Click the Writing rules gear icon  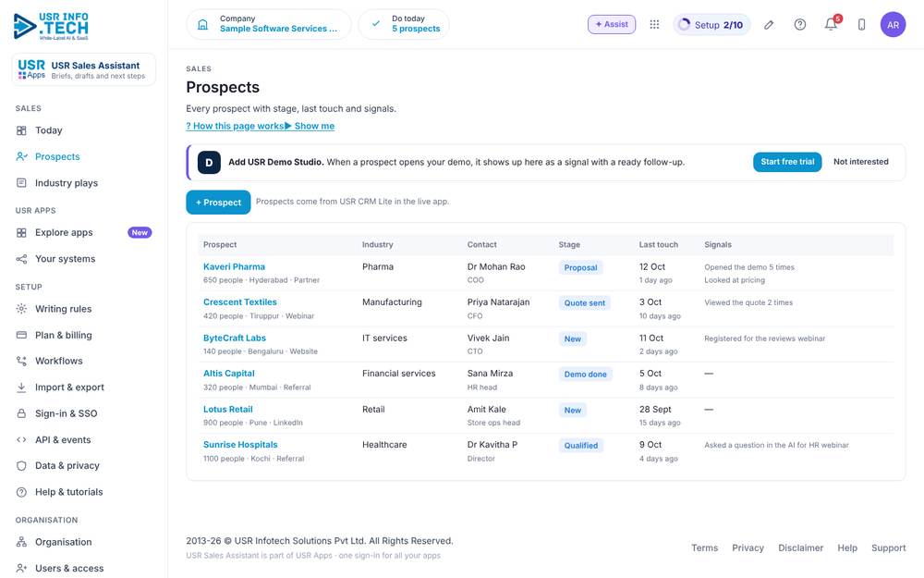coord(21,309)
